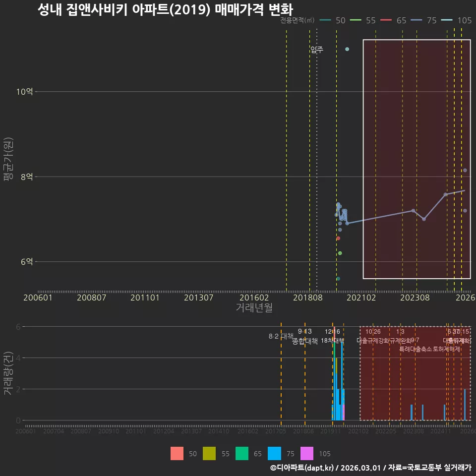Click the '10·26' policy date label
This screenshot has height=476, width=476.
(373, 332)
